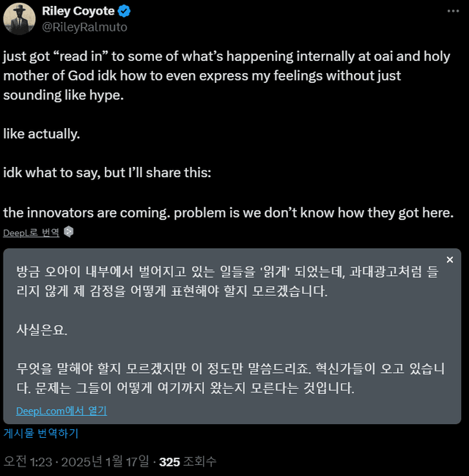Open the 'DeepL.com에서 열기' link
The width and height of the screenshot is (469, 476).
(61, 411)
